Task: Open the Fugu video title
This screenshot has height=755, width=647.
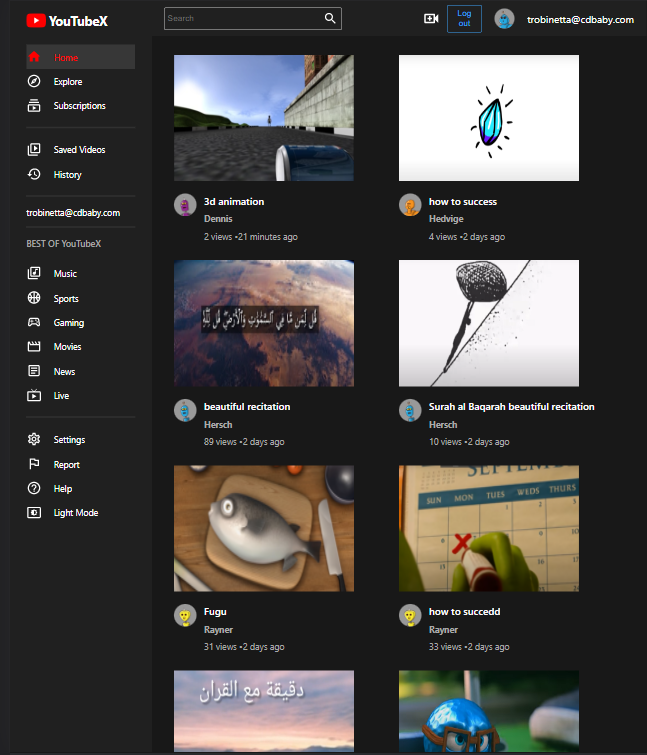Action: click(x=215, y=612)
